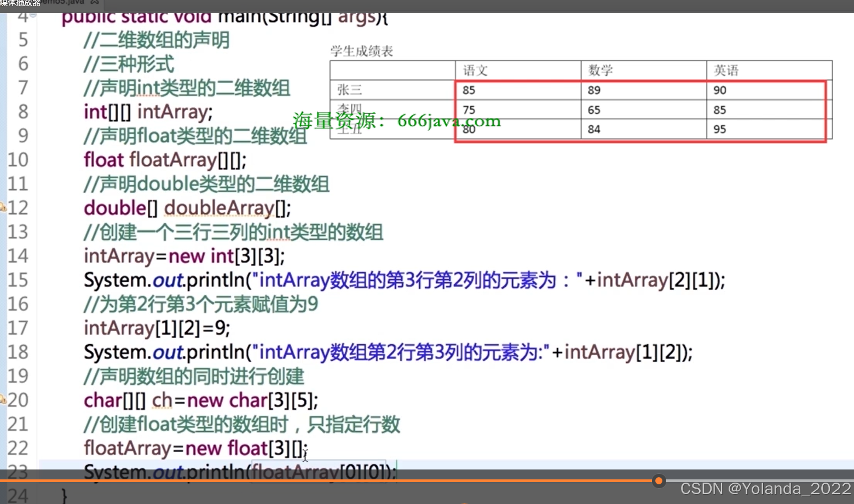Close the java editor tab with the X
The image size is (854, 504).
point(95,2)
